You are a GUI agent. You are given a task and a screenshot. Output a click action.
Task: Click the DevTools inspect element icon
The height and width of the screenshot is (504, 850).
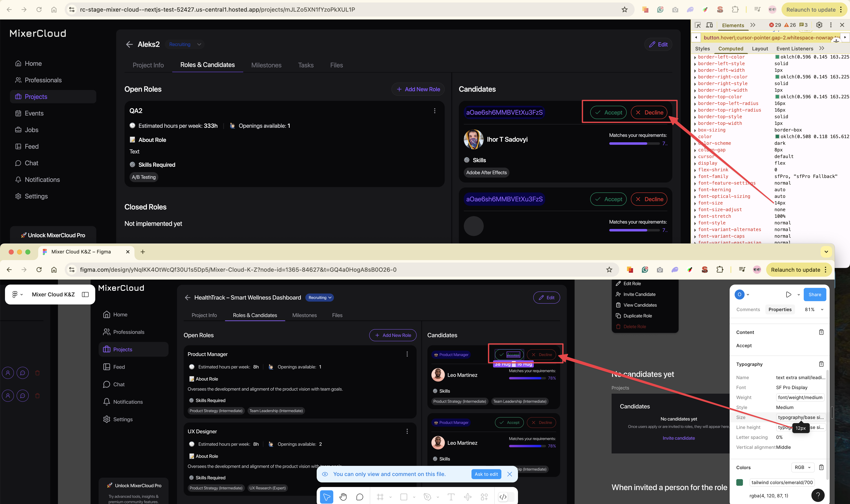tap(698, 25)
